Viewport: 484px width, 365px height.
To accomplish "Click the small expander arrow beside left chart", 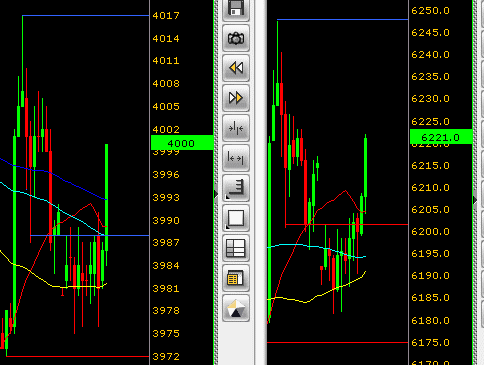I will (216, 194).
